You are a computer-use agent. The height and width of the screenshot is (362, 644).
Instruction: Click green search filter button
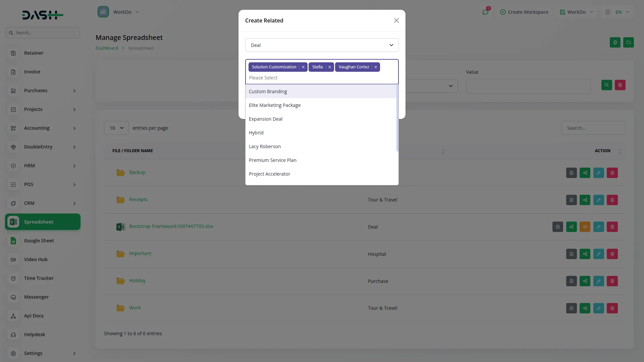pyautogui.click(x=606, y=85)
